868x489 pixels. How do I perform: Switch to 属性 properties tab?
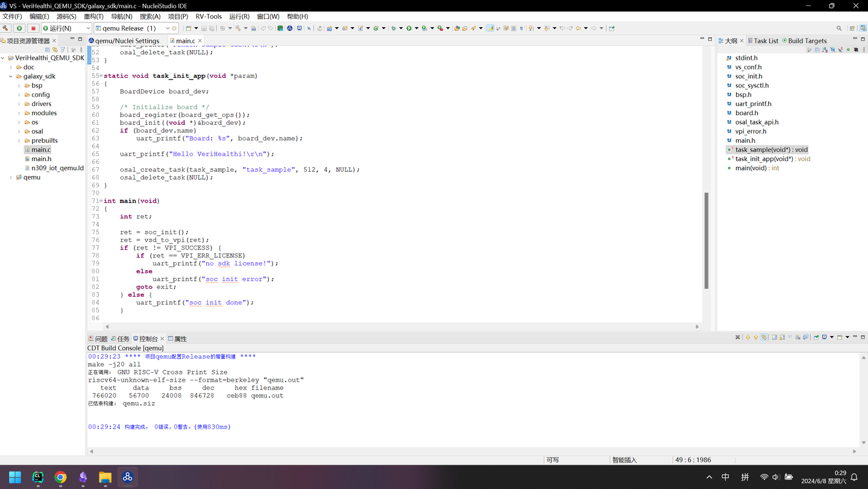tap(177, 339)
